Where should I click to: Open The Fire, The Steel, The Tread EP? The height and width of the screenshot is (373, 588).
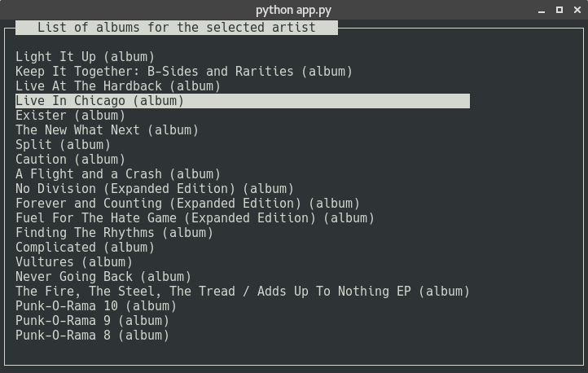243,292
